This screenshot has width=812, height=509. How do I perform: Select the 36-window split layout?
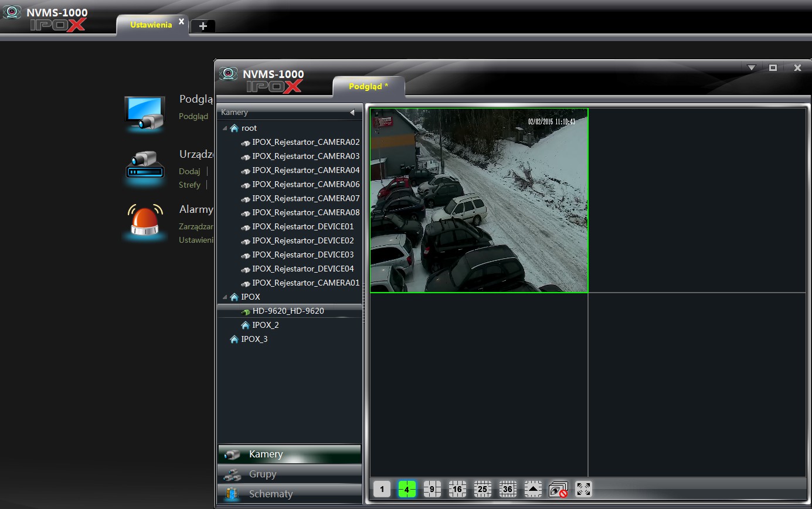point(508,489)
